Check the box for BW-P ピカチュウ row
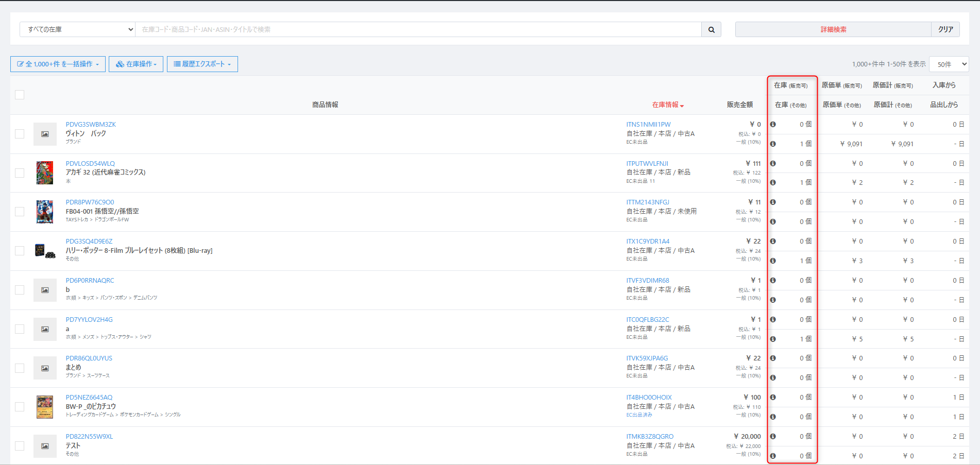The width and height of the screenshot is (980, 465). (20, 407)
